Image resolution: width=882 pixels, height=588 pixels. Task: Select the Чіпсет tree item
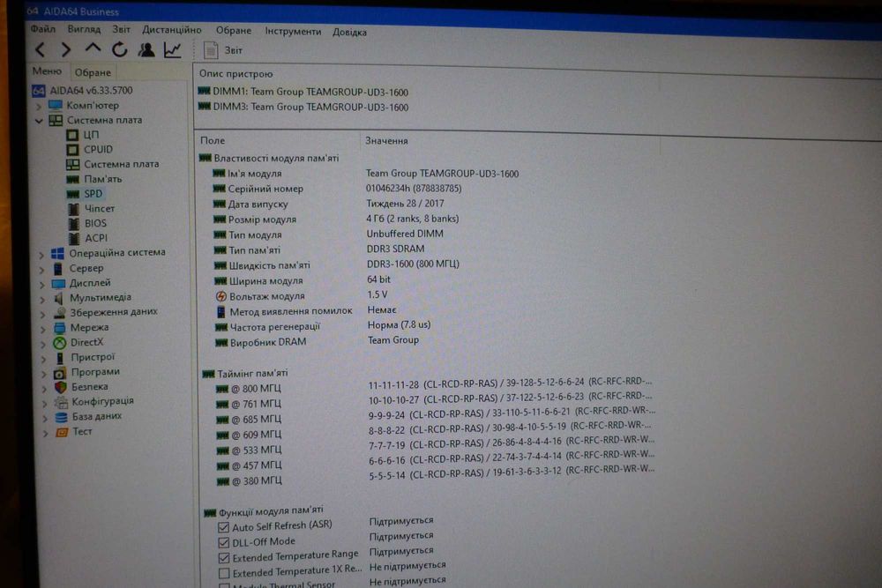pyautogui.click(x=91, y=209)
